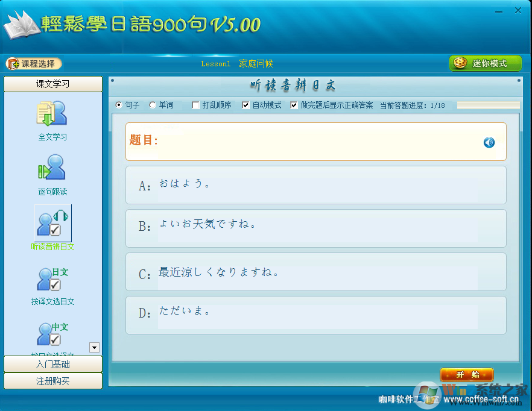This screenshot has height=411, width=532.
Task: Choose answer A おはよう。
Action: [316, 186]
